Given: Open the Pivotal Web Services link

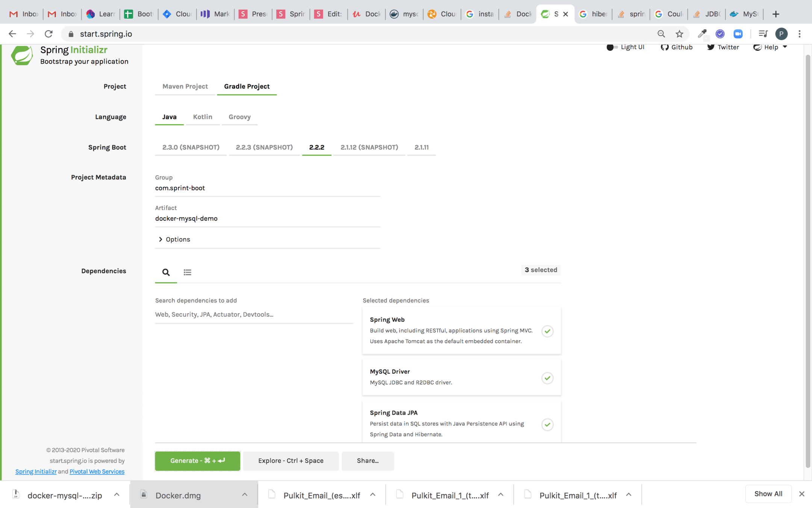Looking at the screenshot, I should click(x=97, y=471).
